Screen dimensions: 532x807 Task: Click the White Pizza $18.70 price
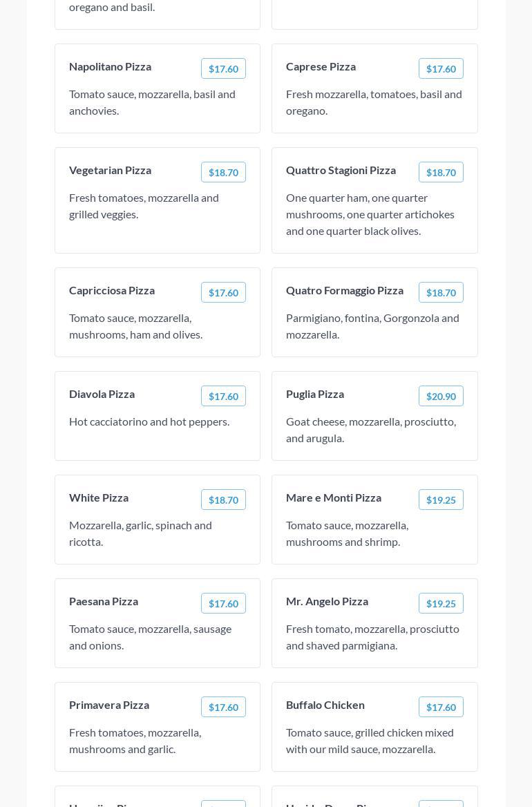223,500
